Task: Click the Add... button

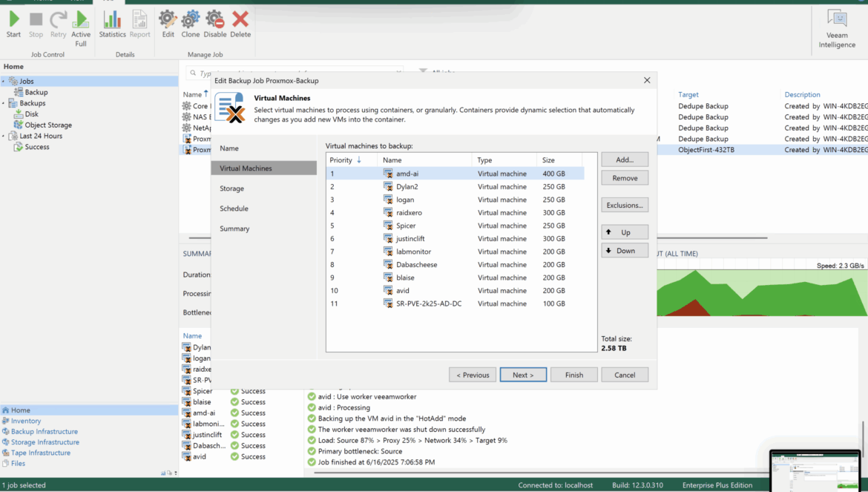Action: (x=625, y=160)
